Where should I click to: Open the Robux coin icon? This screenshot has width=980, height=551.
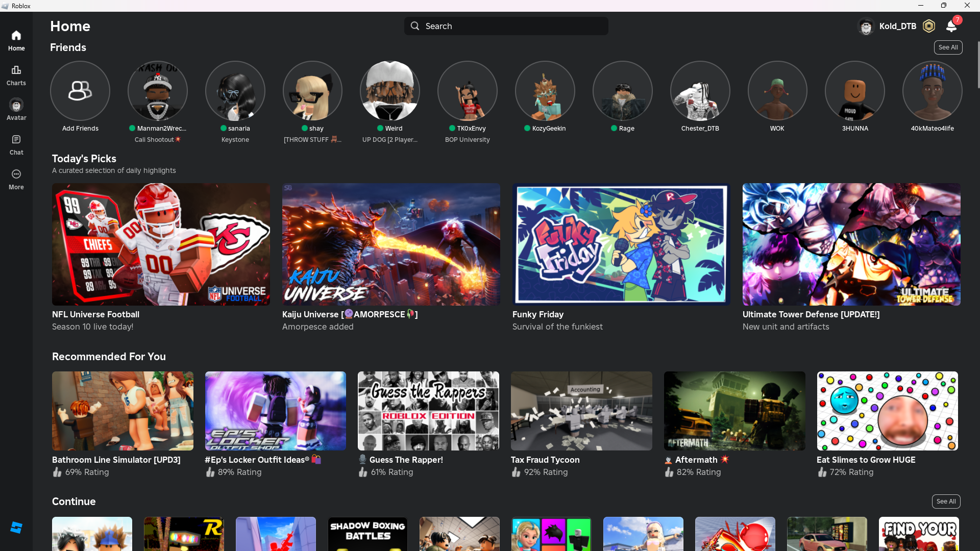(x=929, y=26)
